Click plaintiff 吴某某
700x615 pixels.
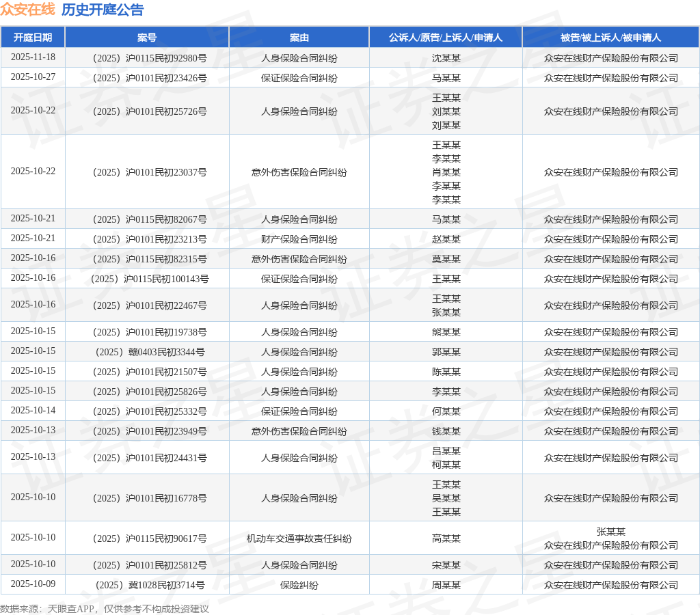click(x=446, y=498)
